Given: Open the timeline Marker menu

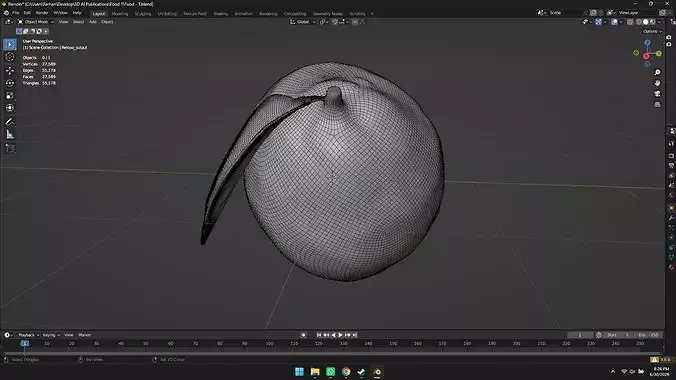Looking at the screenshot, I should pos(84,335).
